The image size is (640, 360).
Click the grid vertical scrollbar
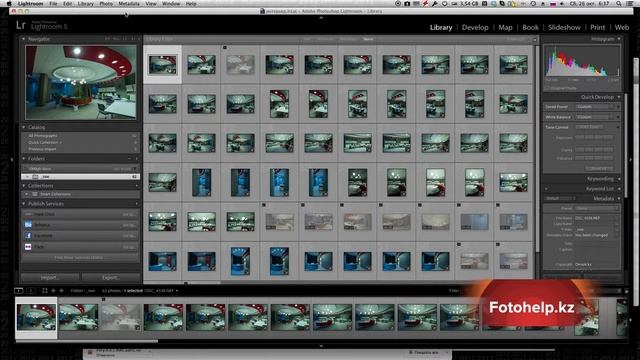(x=537, y=150)
